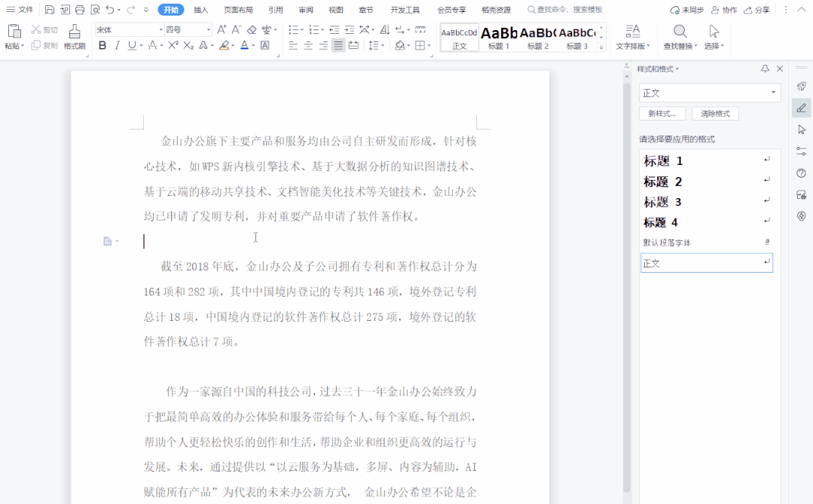Click the Print icon in quick access bar
This screenshot has width=813, height=504.
pos(79,9)
